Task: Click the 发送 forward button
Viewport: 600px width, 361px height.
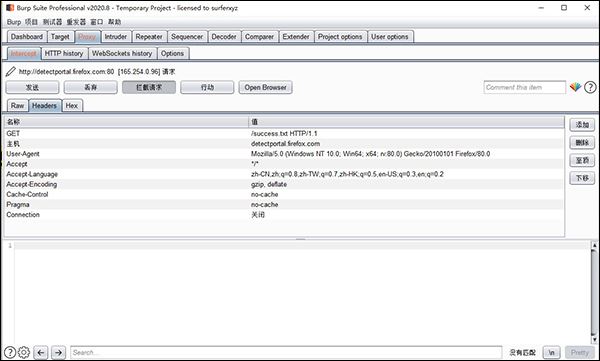Action: (x=33, y=87)
